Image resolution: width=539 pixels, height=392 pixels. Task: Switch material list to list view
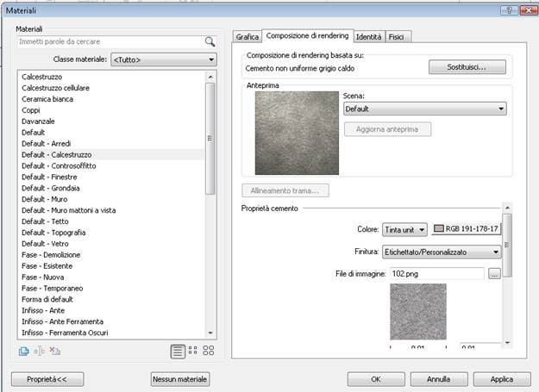point(177,351)
